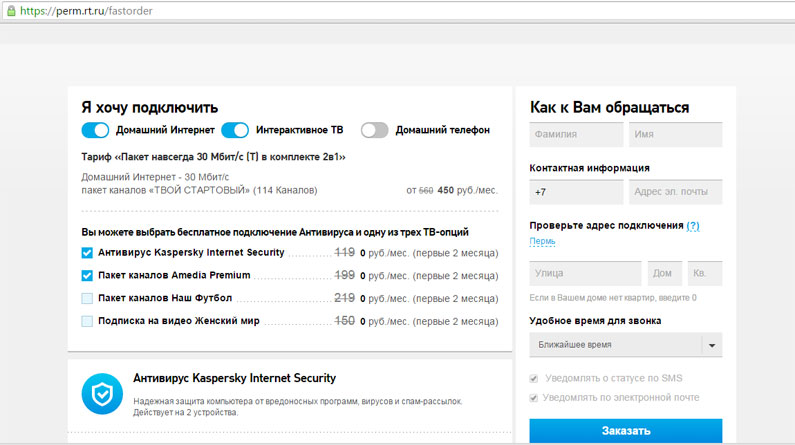Open the address help (?) link
Screen dimensions: 795x445
(693, 226)
